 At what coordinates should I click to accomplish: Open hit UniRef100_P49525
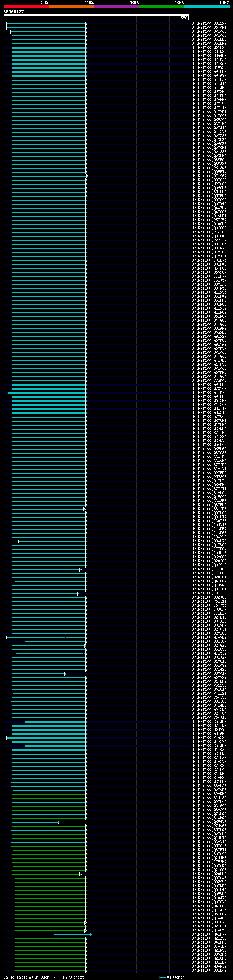tap(209, 738)
